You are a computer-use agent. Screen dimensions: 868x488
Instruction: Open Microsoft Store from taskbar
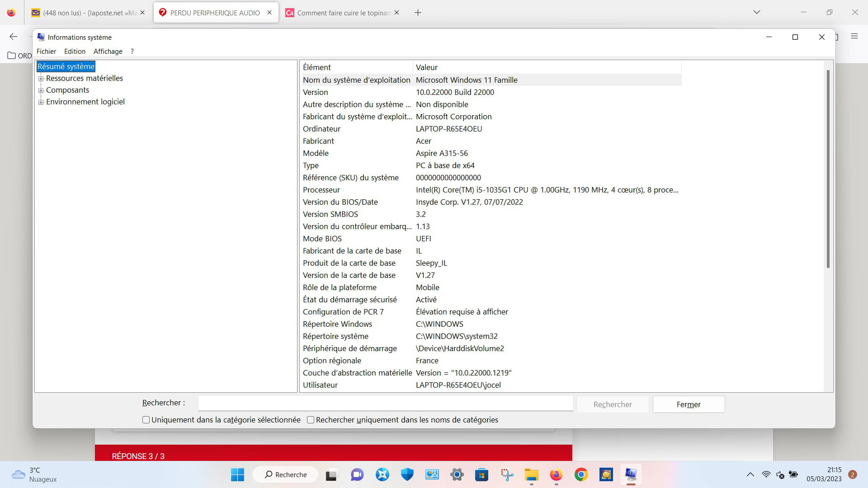482,474
